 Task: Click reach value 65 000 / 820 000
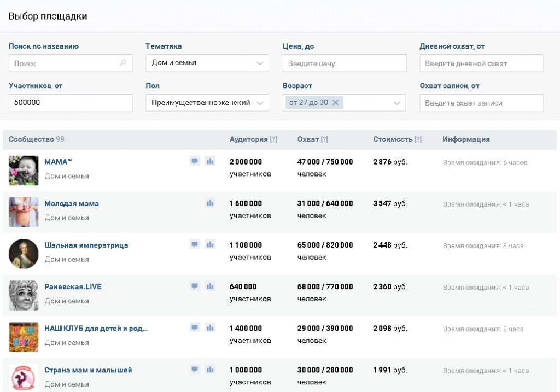point(325,245)
